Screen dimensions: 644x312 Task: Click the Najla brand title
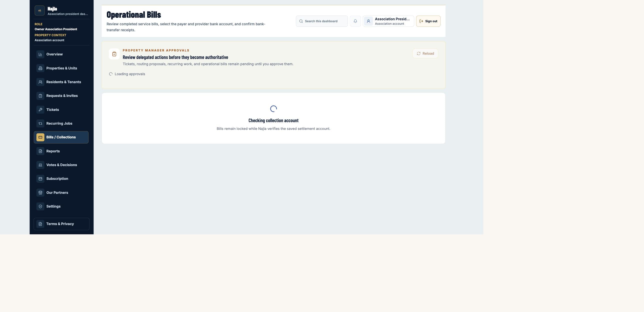[52, 9]
